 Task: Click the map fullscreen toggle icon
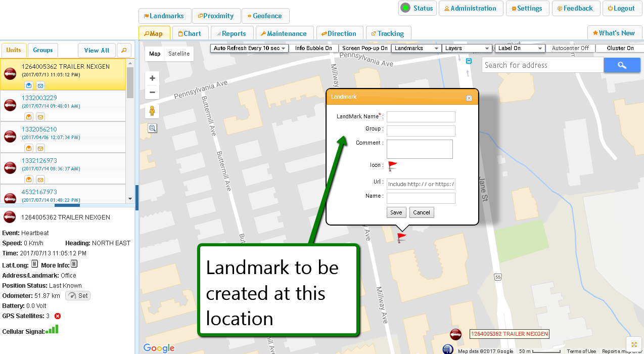tap(634, 344)
